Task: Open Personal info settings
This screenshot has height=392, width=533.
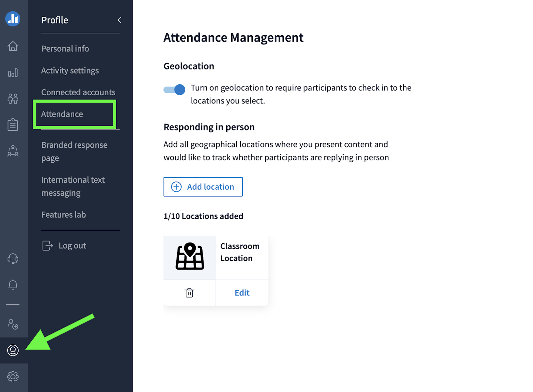Action: (65, 49)
